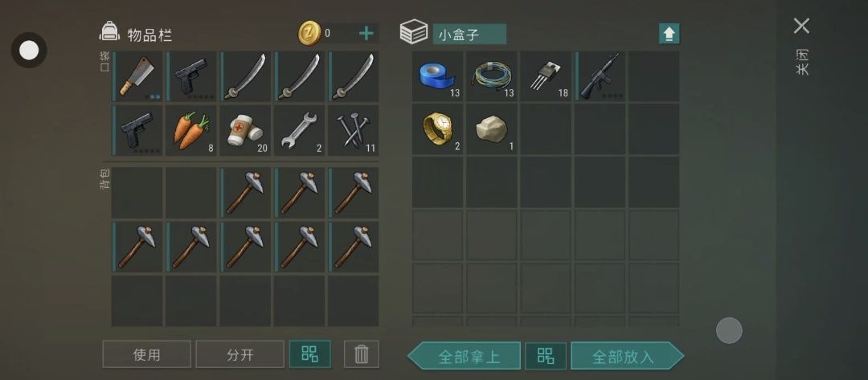
Task: Select the carrots stack of 8
Action: (x=191, y=130)
